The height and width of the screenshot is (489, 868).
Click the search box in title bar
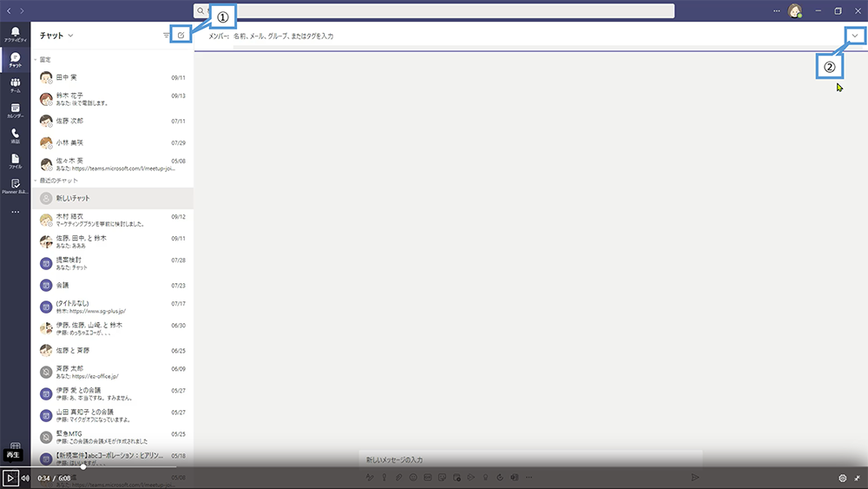(434, 10)
